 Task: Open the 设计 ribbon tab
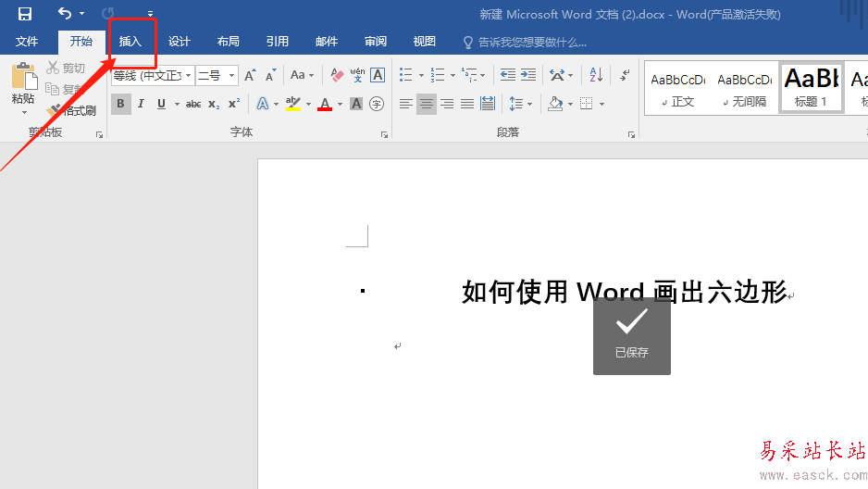click(179, 42)
